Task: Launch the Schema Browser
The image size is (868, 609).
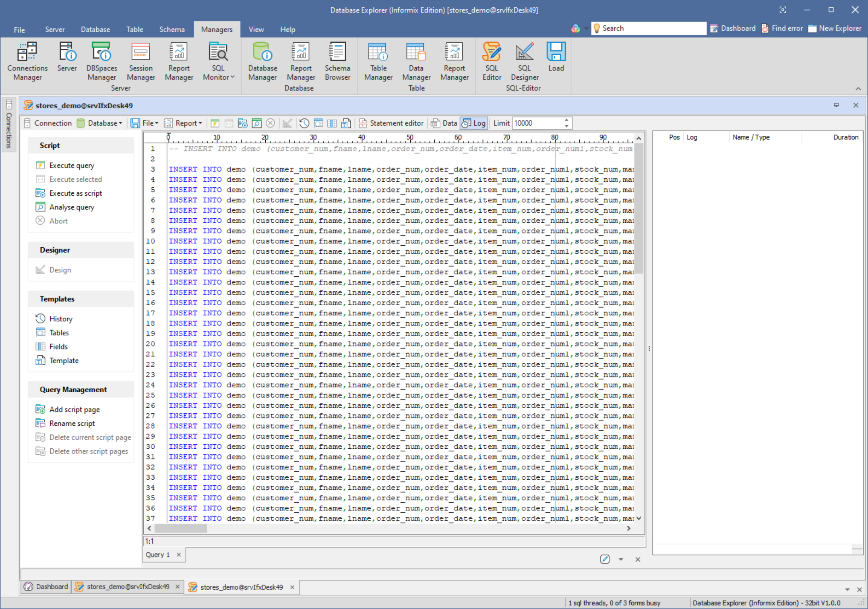Action: (x=337, y=62)
